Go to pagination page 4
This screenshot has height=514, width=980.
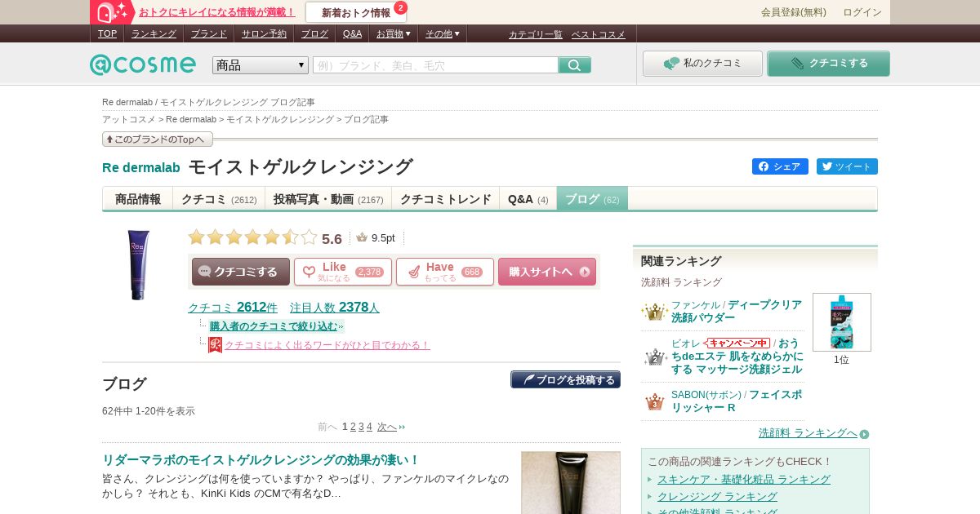369,427
